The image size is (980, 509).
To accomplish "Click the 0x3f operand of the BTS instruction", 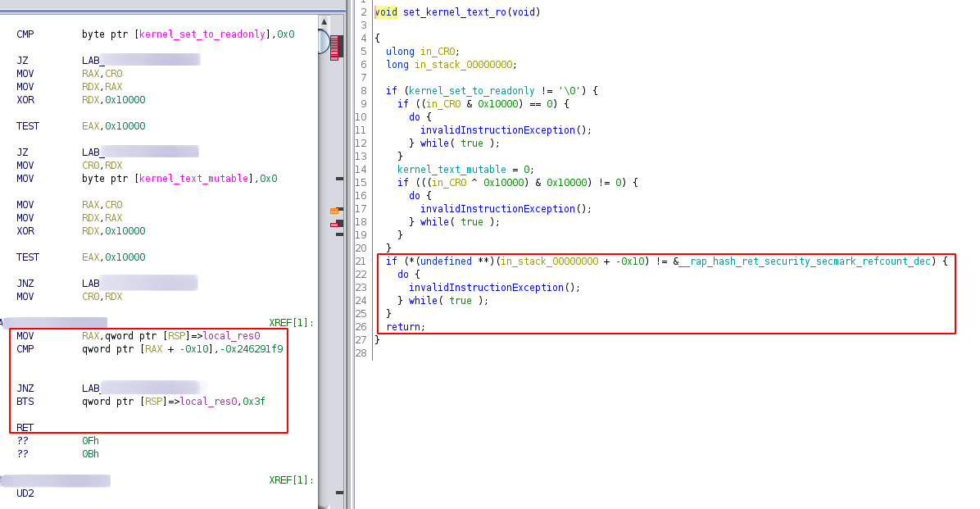I will click(254, 402).
